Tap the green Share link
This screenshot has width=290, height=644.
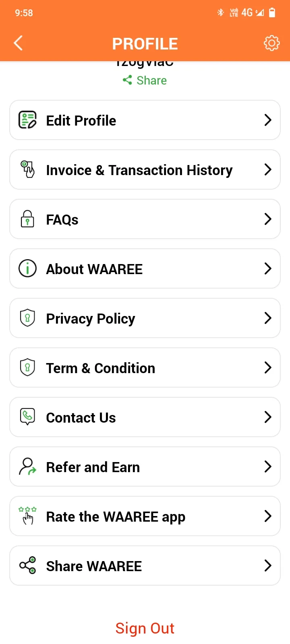tap(145, 80)
